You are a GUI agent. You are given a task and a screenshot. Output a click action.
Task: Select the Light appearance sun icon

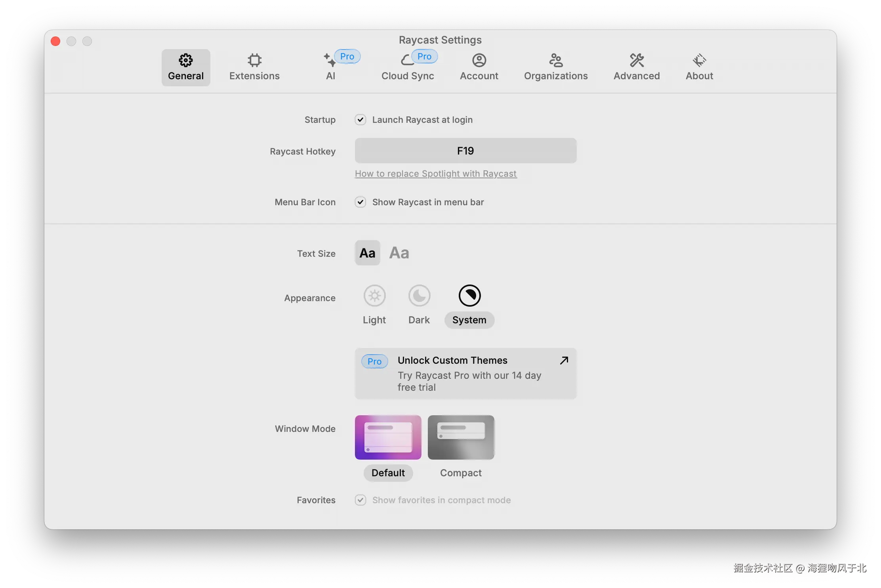(374, 296)
